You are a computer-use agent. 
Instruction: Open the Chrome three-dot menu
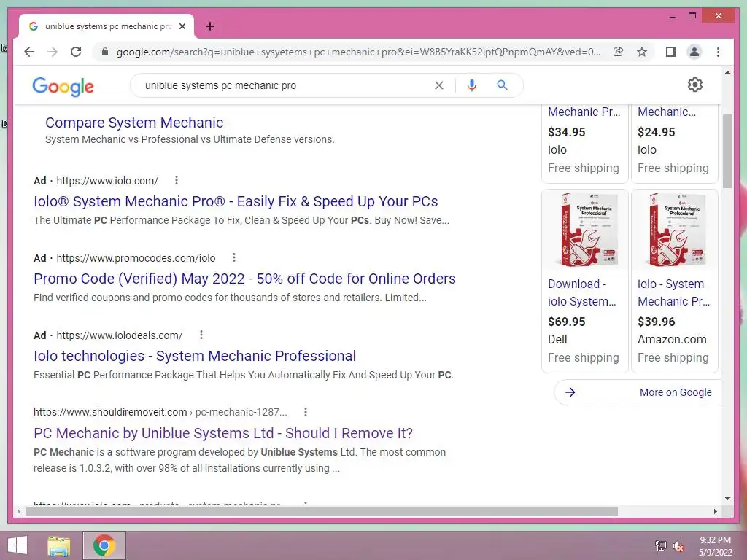click(x=718, y=52)
